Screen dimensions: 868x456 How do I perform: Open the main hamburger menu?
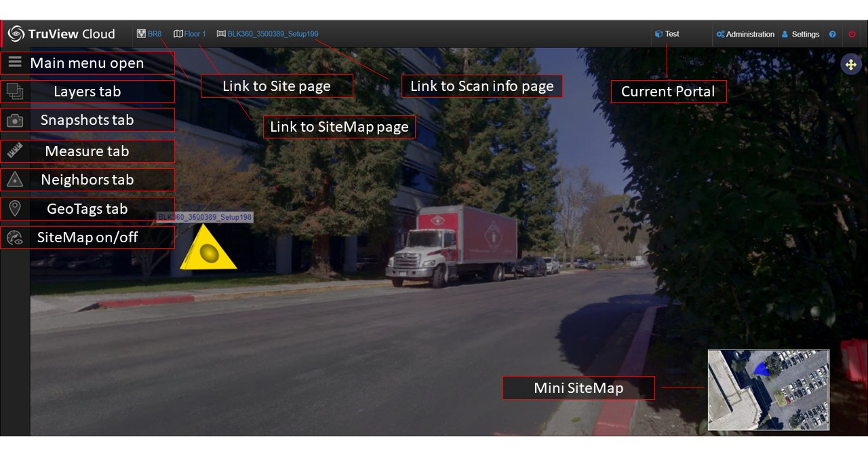(15, 62)
